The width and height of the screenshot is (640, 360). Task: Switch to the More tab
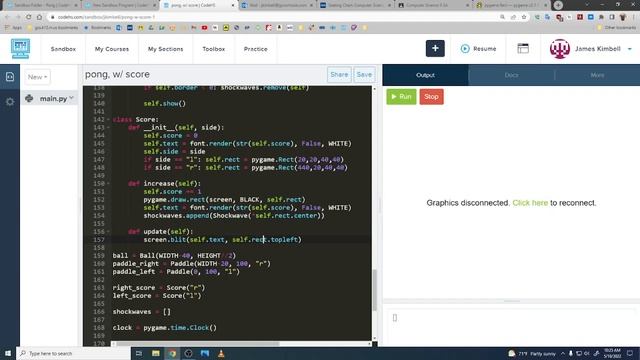pyautogui.click(x=597, y=75)
